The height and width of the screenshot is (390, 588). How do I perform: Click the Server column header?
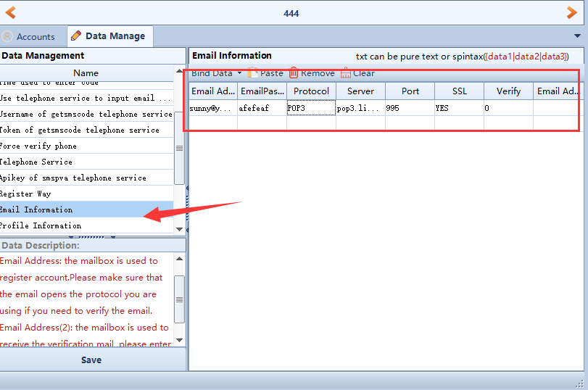[x=360, y=91]
